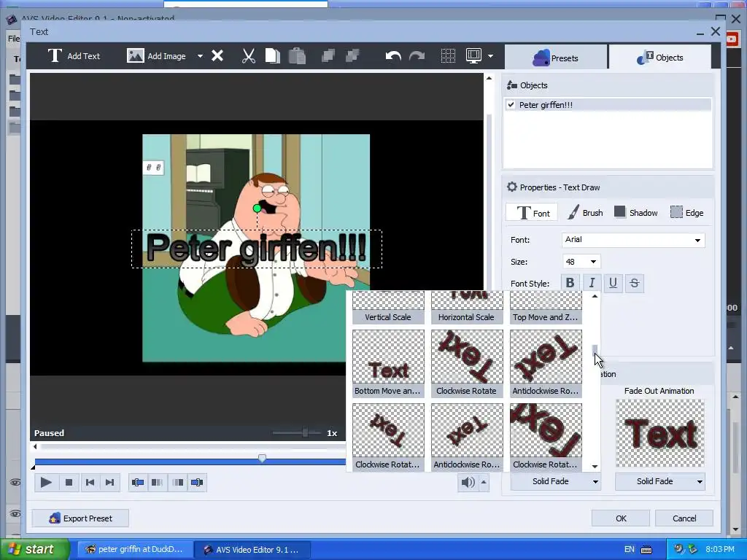The width and height of the screenshot is (747, 560).
Task: Redo the last action
Action: [417, 56]
